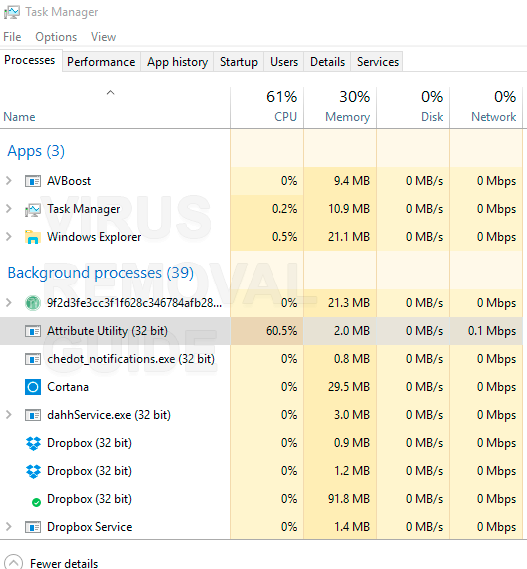Click the Dropbox icon with green checkmark
Screen dimensions: 527x569
36,502
